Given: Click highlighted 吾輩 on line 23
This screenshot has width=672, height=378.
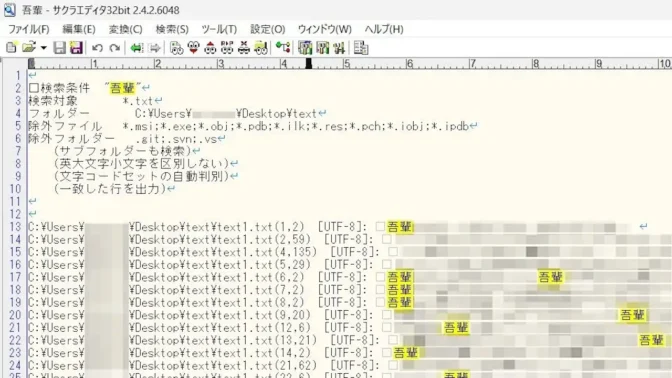Looking at the screenshot, I should click(406, 353).
